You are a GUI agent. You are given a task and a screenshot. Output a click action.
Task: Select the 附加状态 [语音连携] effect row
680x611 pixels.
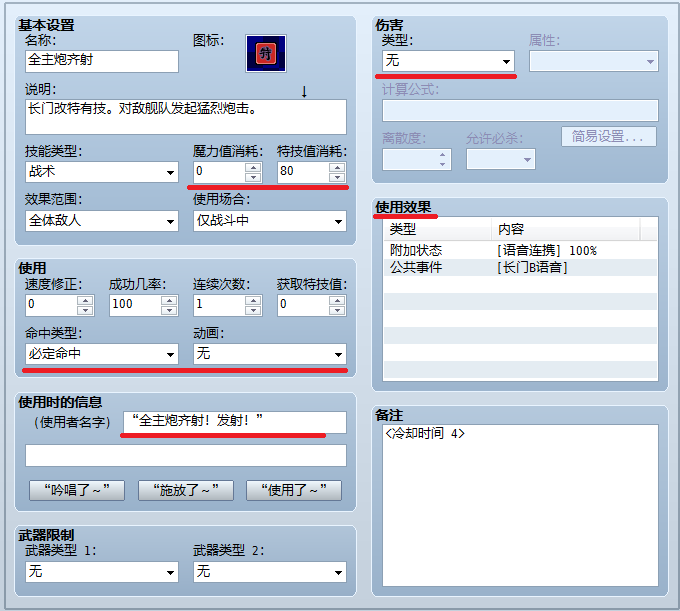(x=520, y=251)
